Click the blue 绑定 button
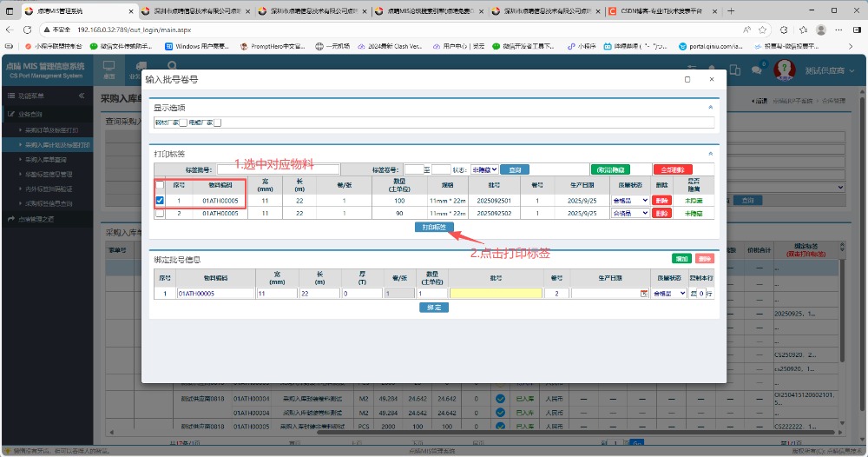The width and height of the screenshot is (868, 457). point(434,308)
